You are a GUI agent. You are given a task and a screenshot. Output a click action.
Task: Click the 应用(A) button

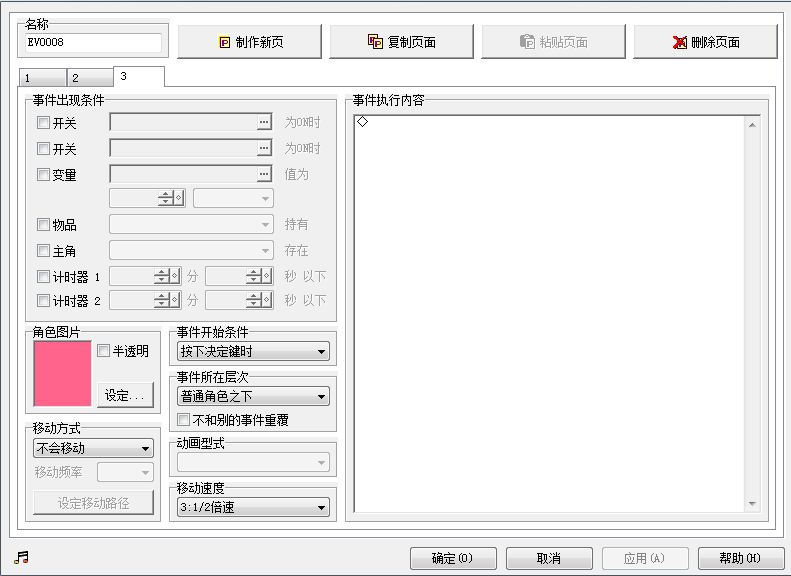tap(645, 558)
